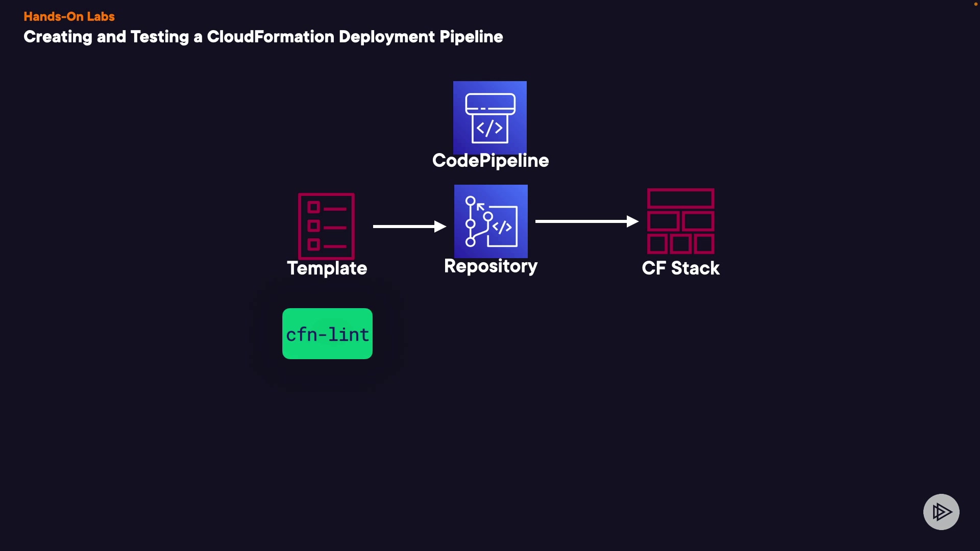Image resolution: width=980 pixels, height=551 pixels.
Task: Click the Template text label
Action: click(327, 268)
